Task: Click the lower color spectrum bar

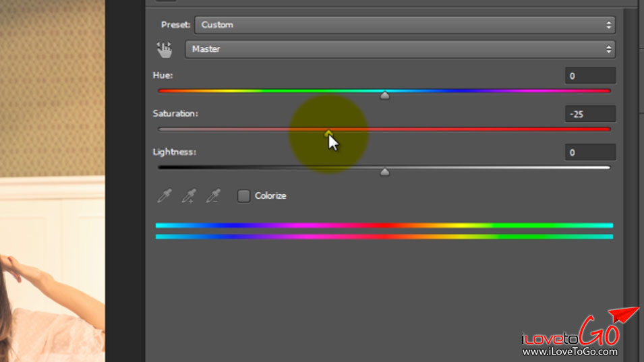Action: tap(384, 237)
